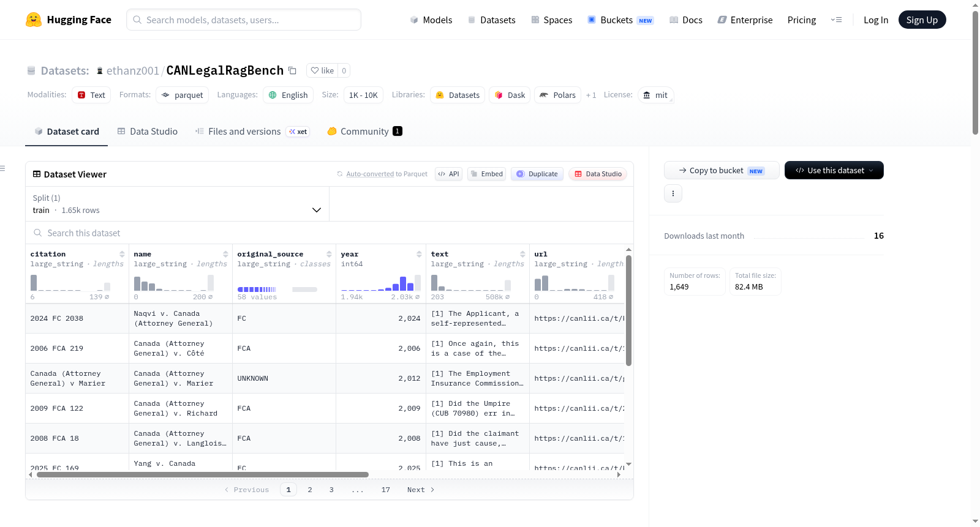Show the +1 additional libraries

tap(591, 95)
